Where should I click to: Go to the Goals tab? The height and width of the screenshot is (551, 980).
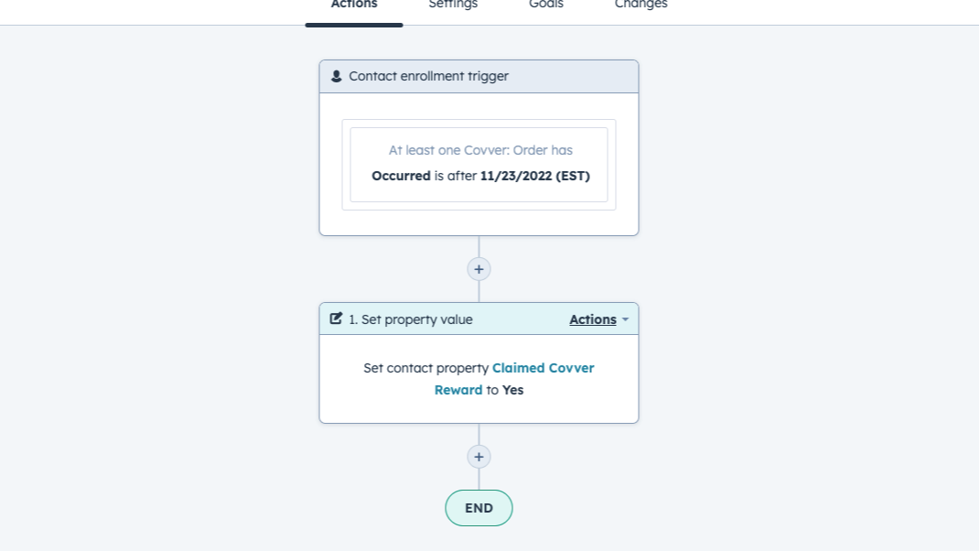click(x=546, y=5)
